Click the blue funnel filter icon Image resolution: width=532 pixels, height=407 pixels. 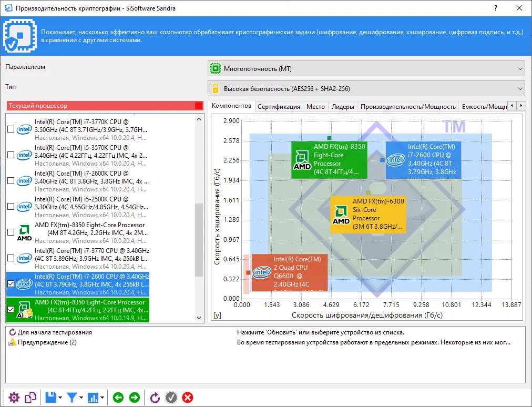[72, 398]
